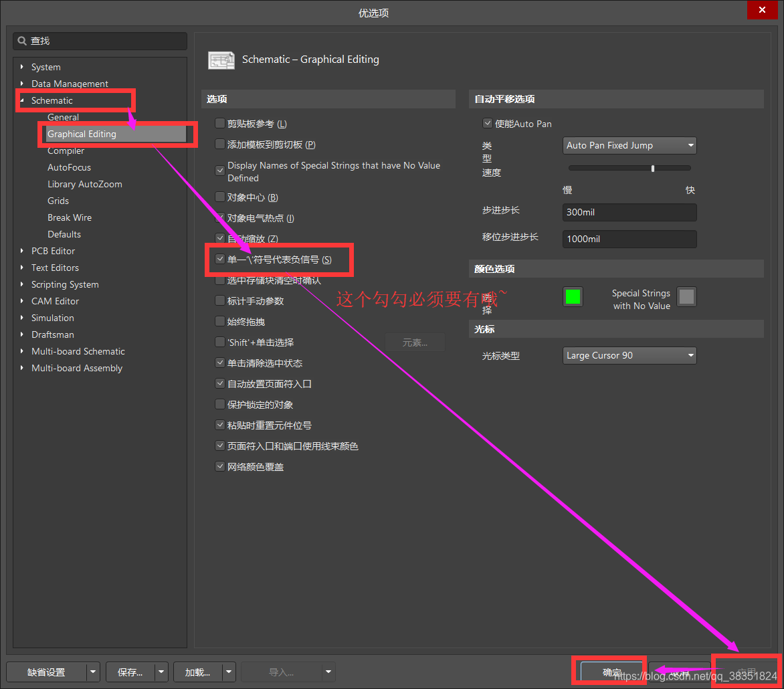Expand the System tree node

tap(22, 67)
